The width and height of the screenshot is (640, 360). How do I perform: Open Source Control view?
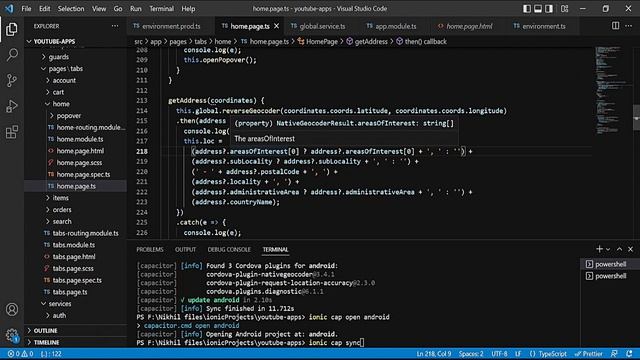[x=12, y=80]
